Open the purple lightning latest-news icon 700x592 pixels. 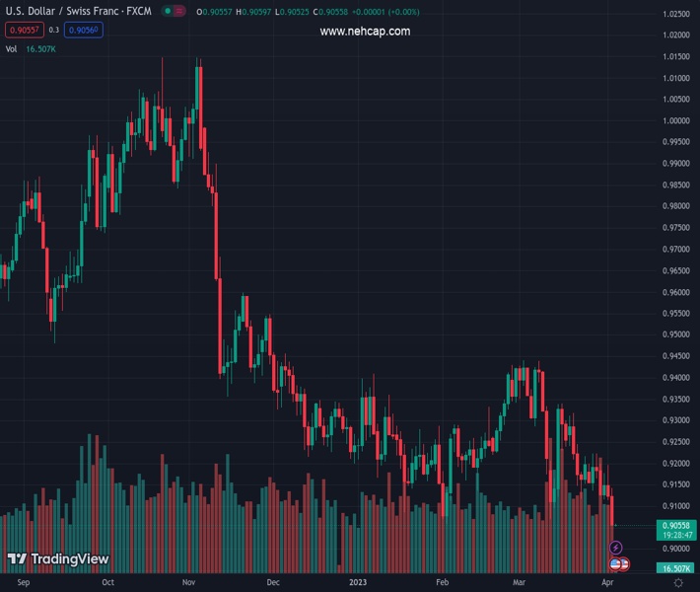[615, 548]
